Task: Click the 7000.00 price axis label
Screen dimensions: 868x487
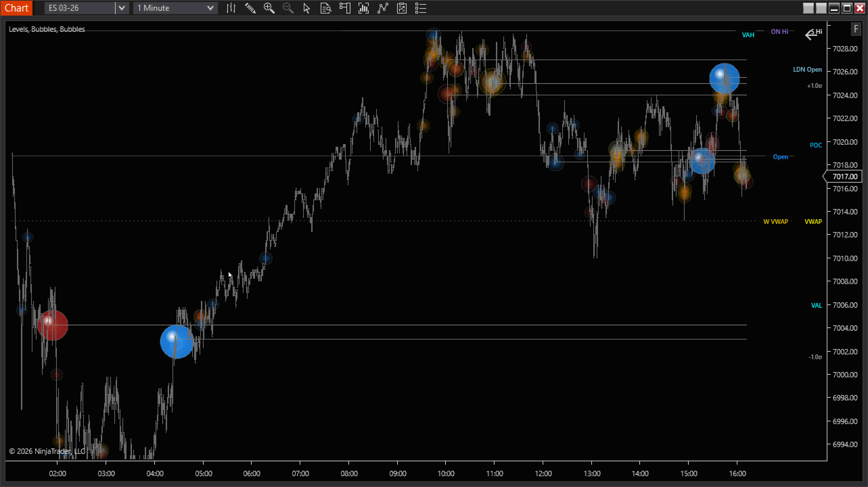Action: tap(845, 375)
